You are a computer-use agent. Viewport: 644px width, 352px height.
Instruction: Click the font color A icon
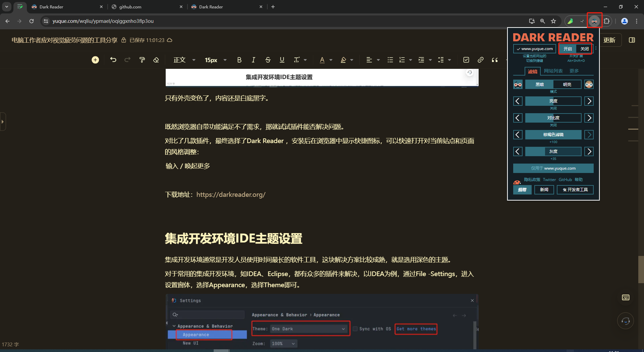pos(322,60)
